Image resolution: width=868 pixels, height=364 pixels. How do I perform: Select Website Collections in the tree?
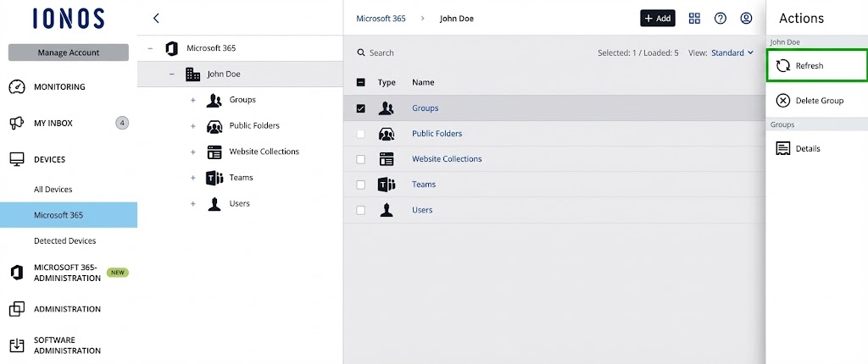tap(264, 152)
